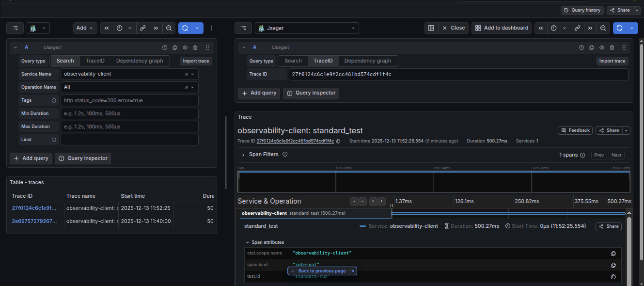Open trace link 27f0124c6c1e9f in table
The width and height of the screenshot is (644, 286).
(34, 208)
